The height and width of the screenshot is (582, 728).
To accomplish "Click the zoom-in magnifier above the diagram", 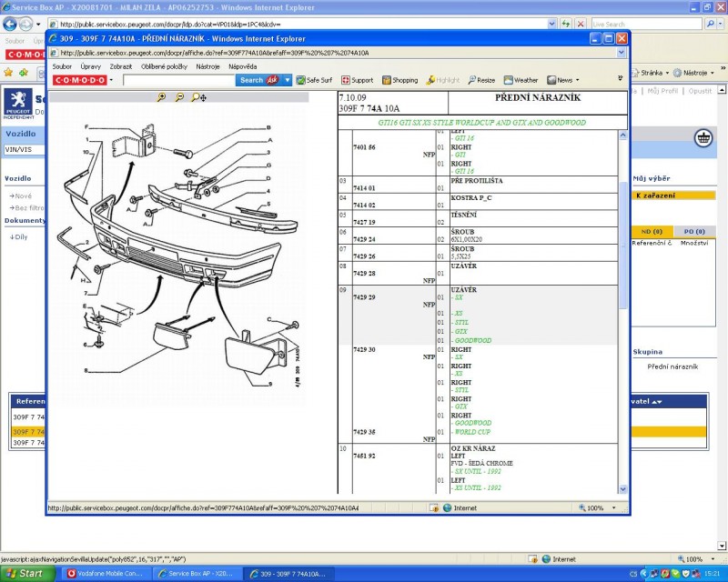I will pyautogui.click(x=162, y=97).
